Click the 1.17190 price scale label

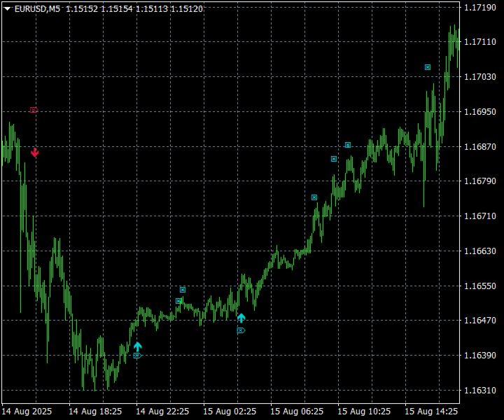point(480,8)
